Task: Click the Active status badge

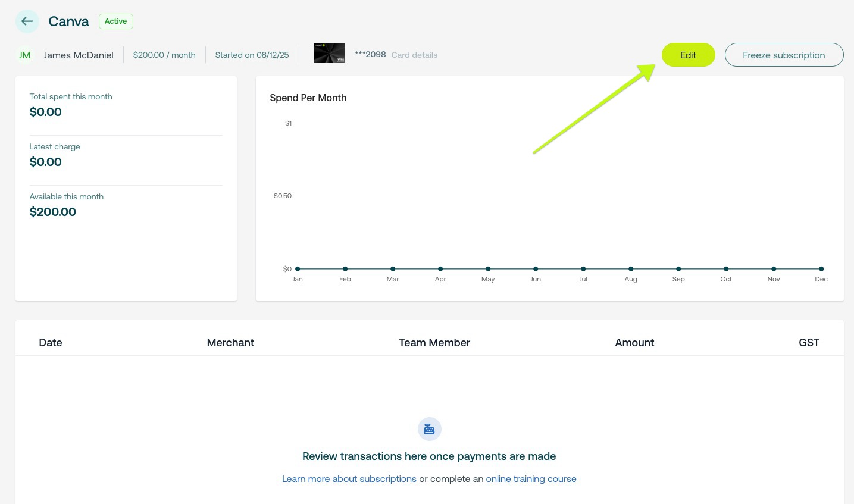Action: pos(115,21)
